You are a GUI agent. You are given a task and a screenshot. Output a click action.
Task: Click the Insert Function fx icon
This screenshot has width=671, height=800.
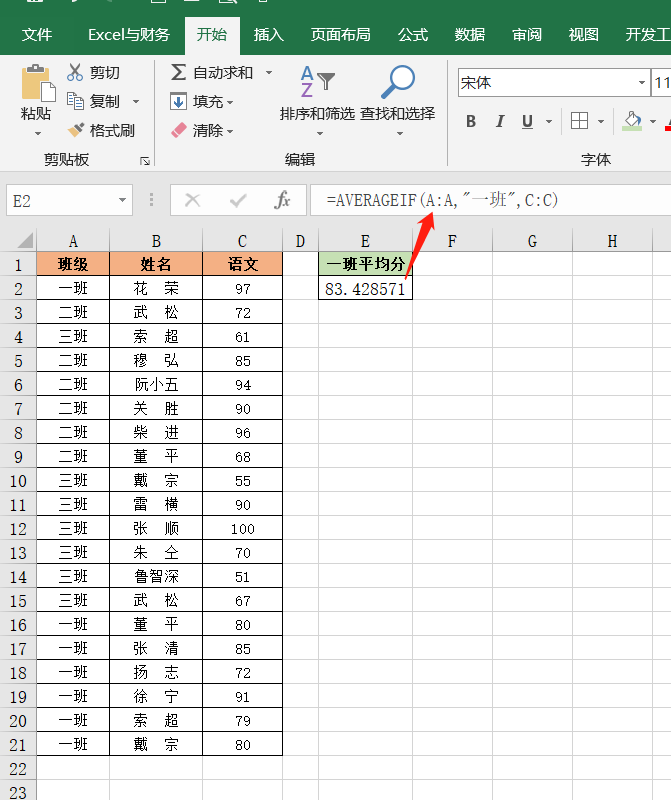tap(282, 200)
